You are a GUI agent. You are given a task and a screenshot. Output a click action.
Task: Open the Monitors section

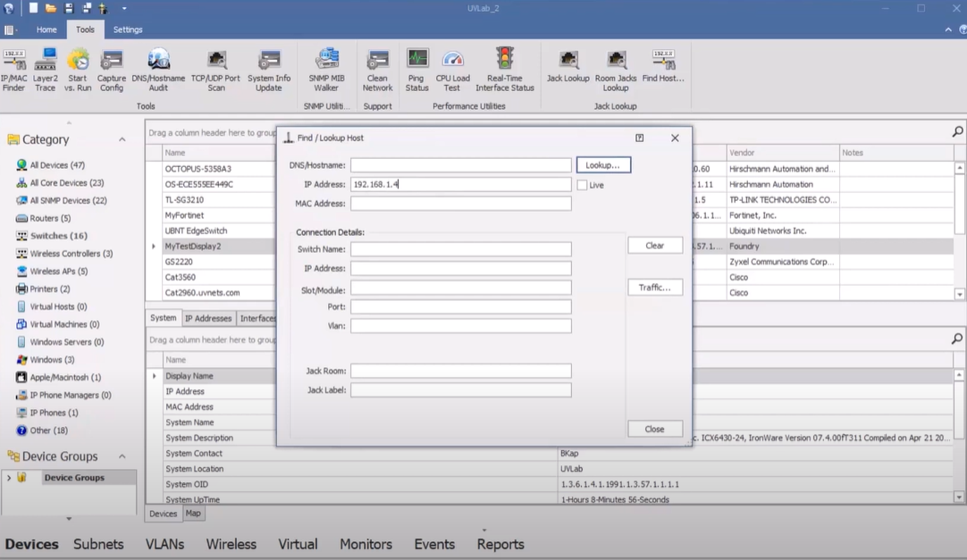point(366,544)
